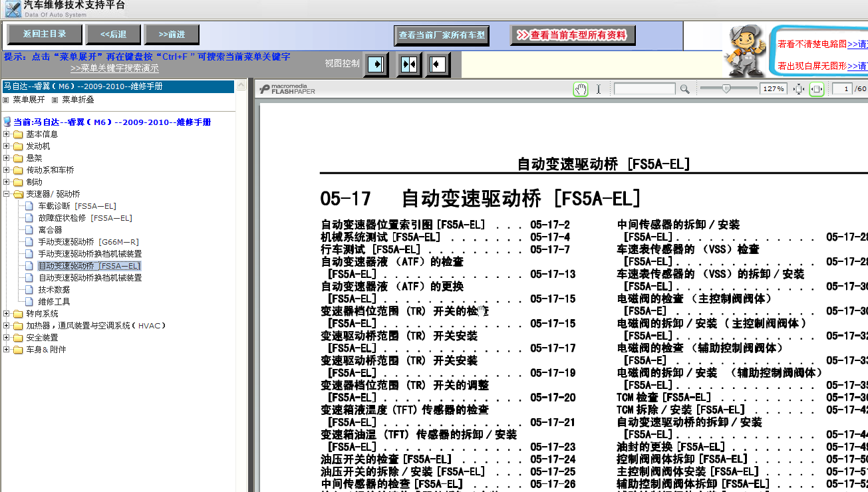
Task: Click the 当前:马自达--睿翼 root node label
Action: point(112,122)
